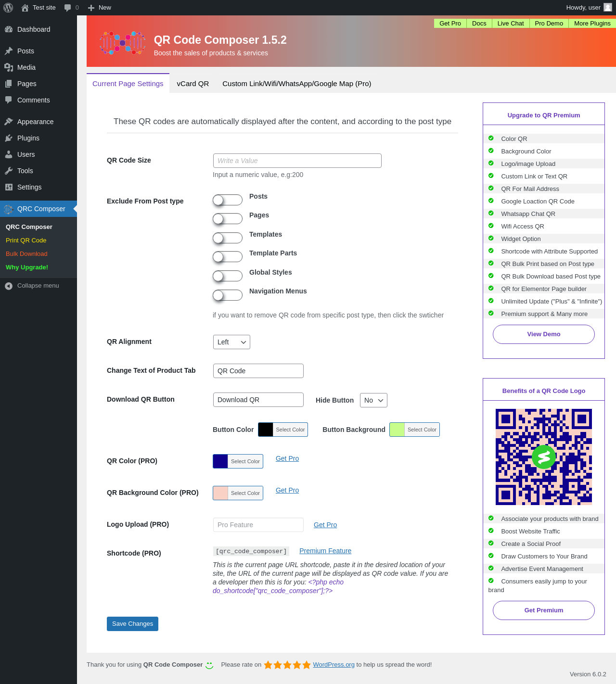The height and width of the screenshot is (684, 616).
Task: Toggle the Navigation Menus exclude switch
Action: pos(228,295)
